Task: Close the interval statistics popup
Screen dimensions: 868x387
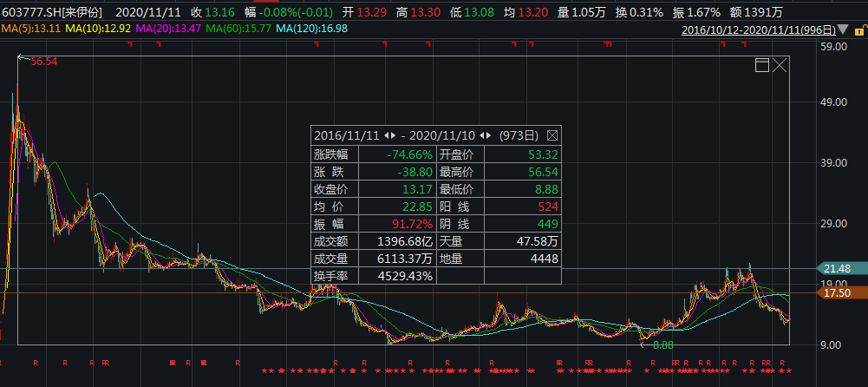Action: 552,135
